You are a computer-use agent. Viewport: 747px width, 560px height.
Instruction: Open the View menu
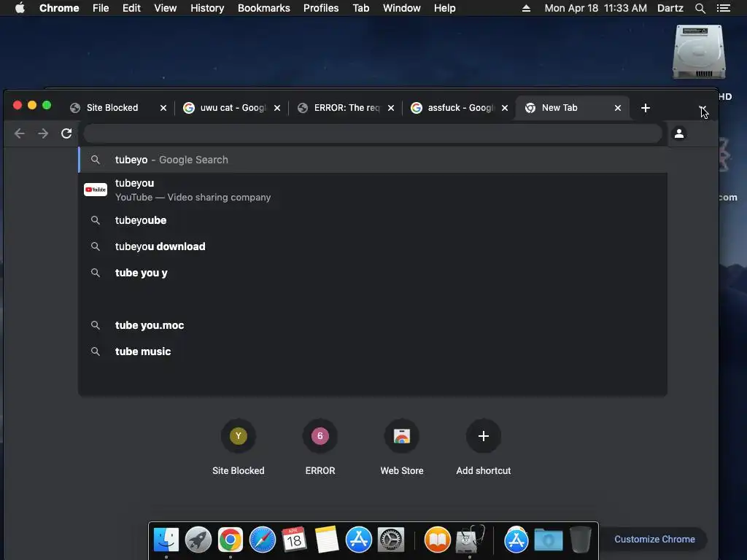(x=166, y=8)
